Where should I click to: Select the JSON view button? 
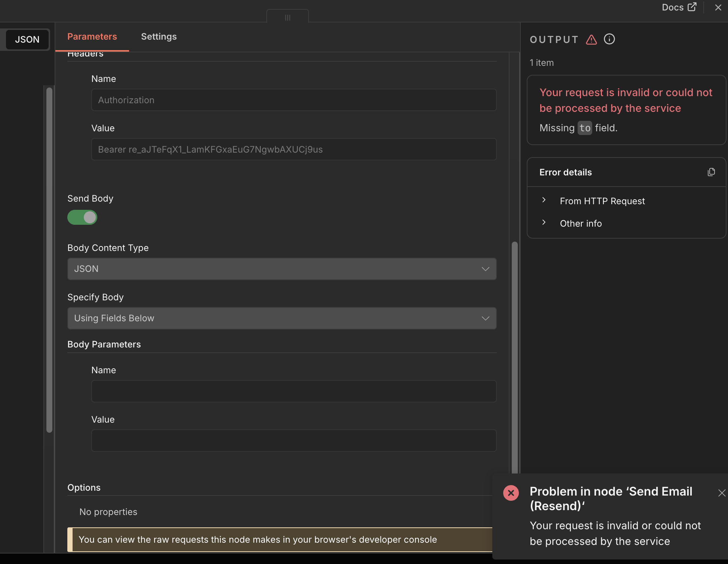(27, 39)
